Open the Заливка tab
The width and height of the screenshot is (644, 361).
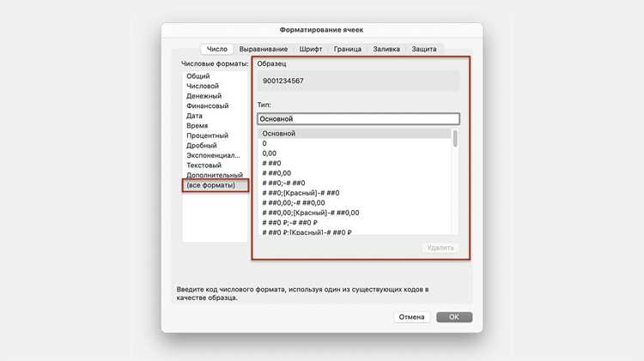386,49
